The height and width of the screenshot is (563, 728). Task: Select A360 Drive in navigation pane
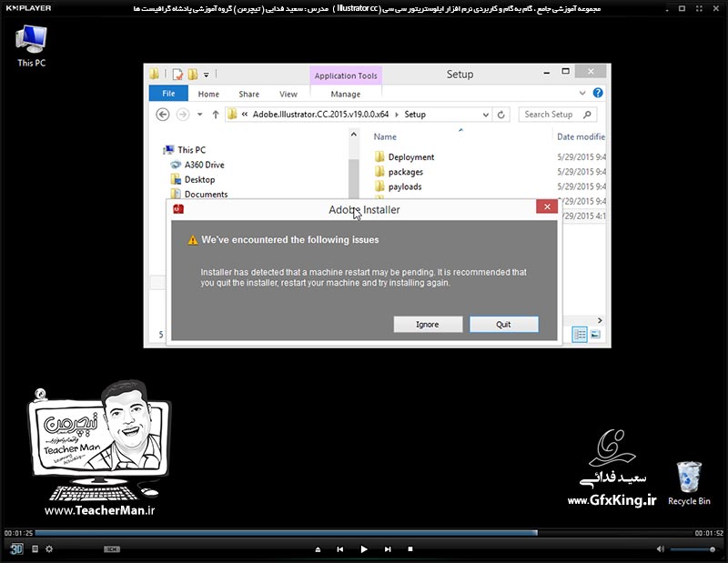pos(204,165)
